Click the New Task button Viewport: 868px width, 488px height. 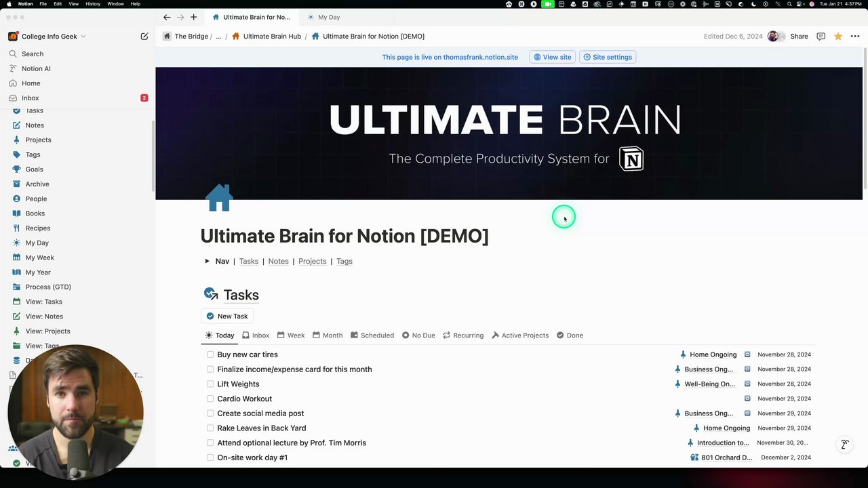227,317
